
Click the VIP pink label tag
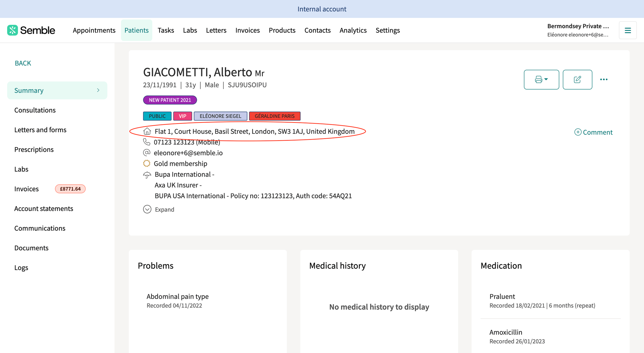pyautogui.click(x=183, y=116)
